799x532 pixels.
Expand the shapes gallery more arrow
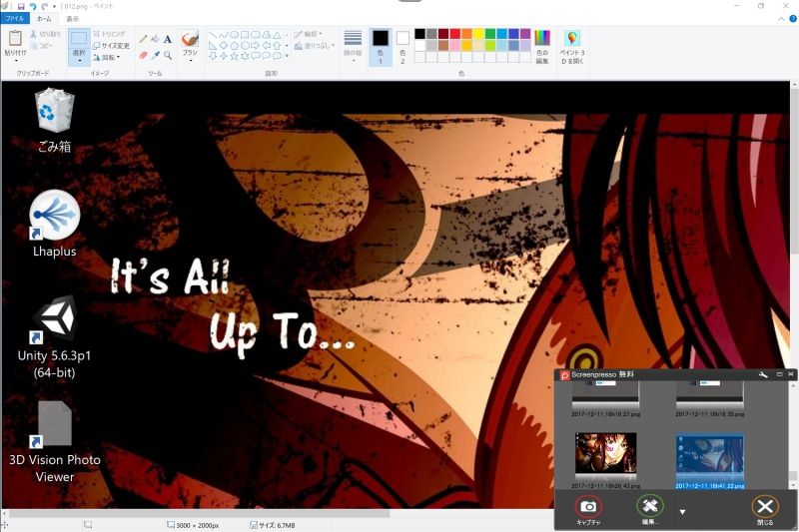(287, 56)
